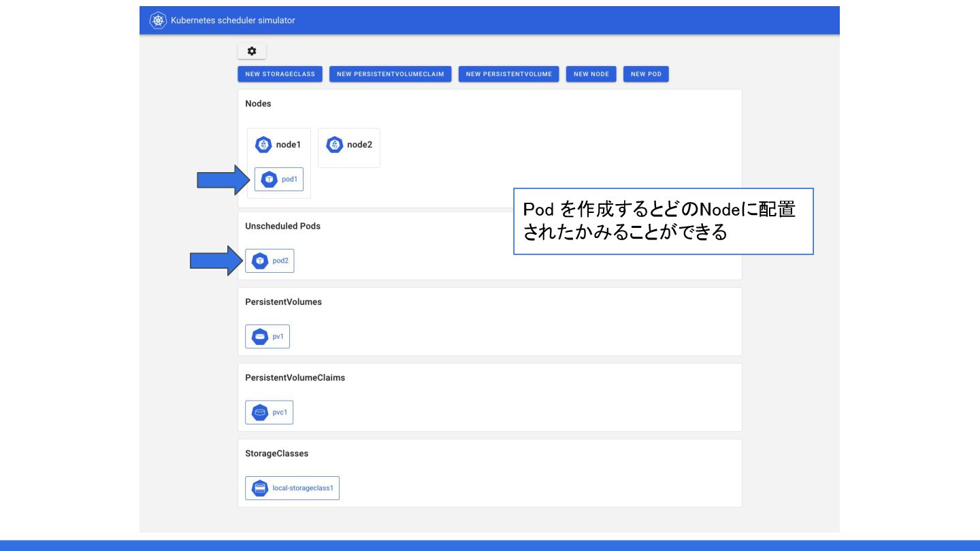The width and height of the screenshot is (980, 551).
Task: Click the Unscheduled Pods heading
Action: click(282, 227)
